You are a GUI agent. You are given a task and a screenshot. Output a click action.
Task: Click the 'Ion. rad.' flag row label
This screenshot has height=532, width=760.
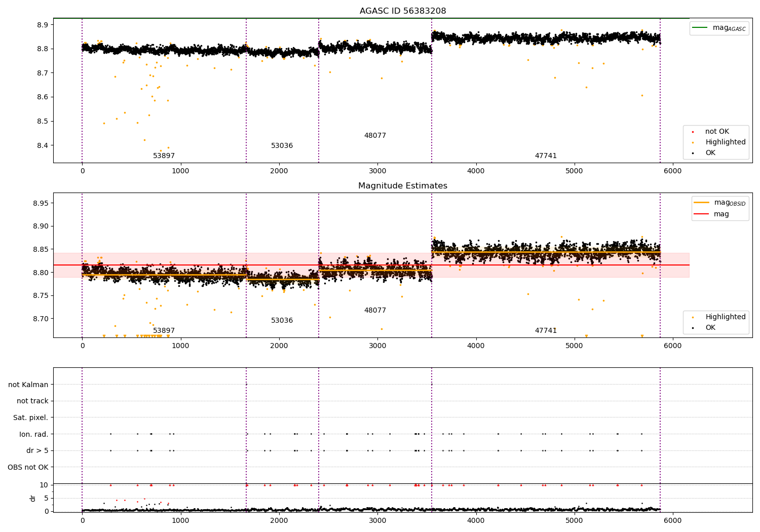coord(34,434)
